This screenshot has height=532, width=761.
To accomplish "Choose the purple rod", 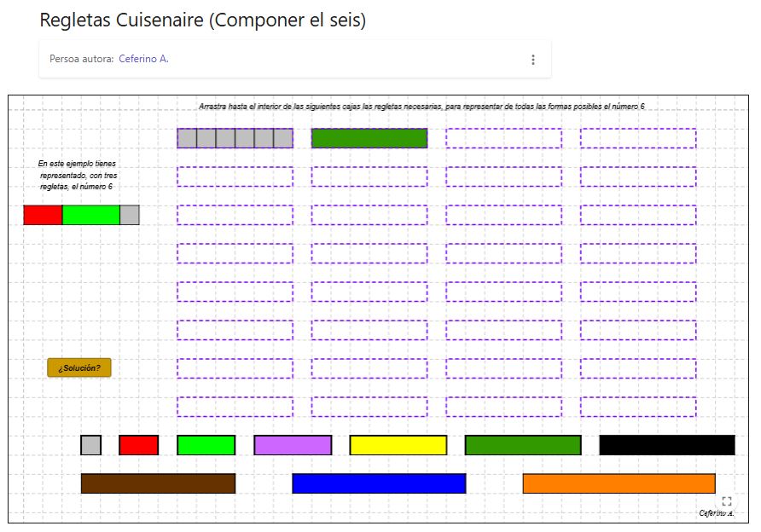I will pos(292,445).
